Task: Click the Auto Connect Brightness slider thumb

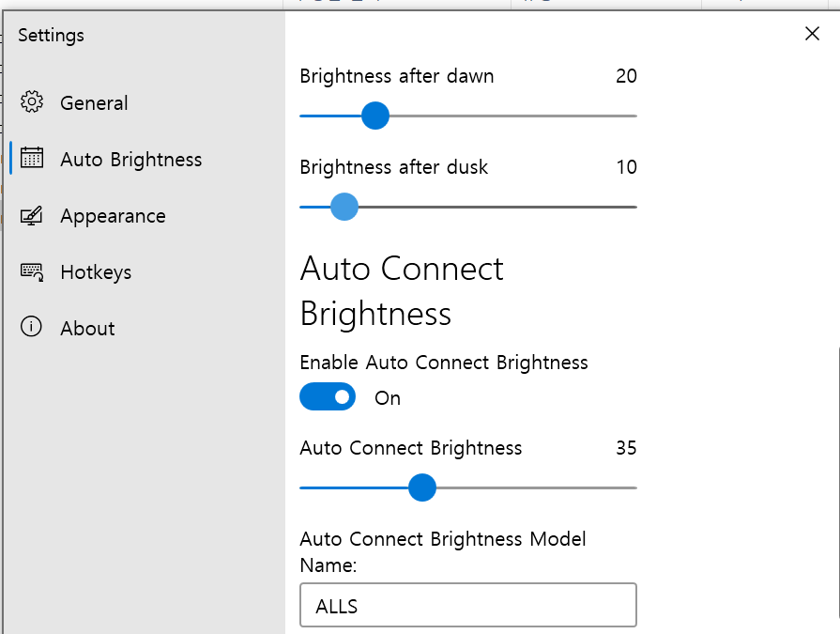Action: (x=422, y=487)
